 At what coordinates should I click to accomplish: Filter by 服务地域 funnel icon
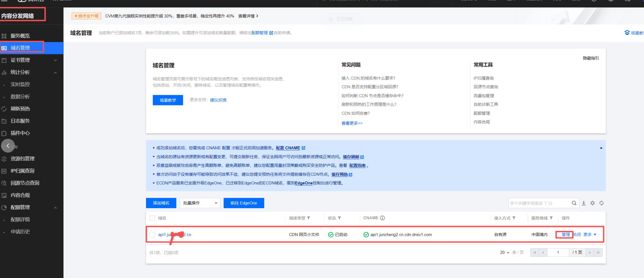click(551, 218)
